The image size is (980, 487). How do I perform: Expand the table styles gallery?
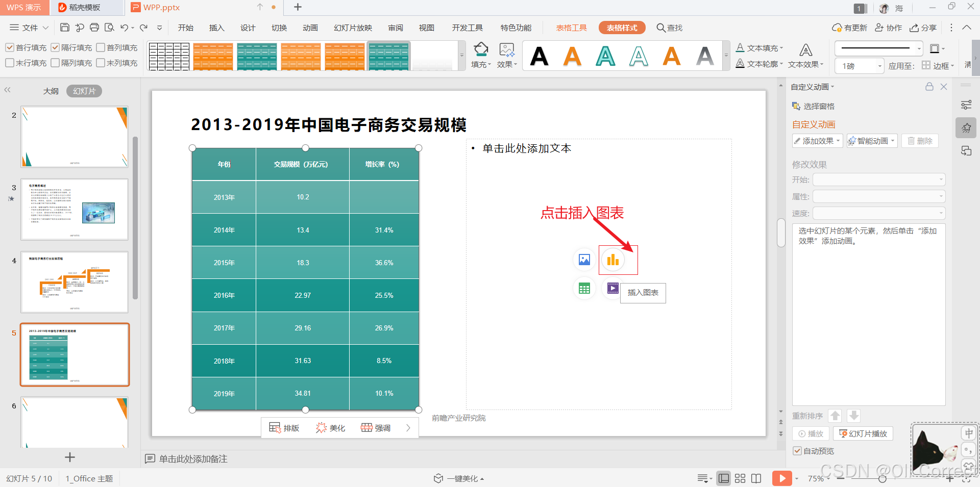462,56
